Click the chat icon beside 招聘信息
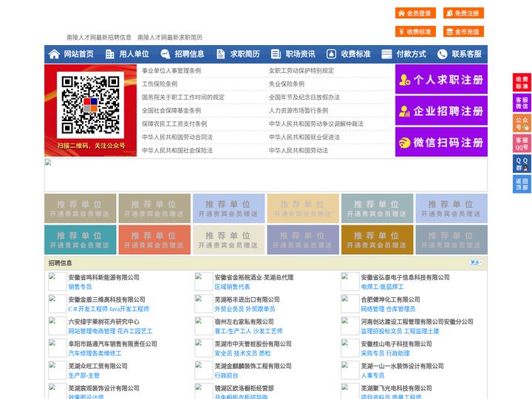 [166, 54]
